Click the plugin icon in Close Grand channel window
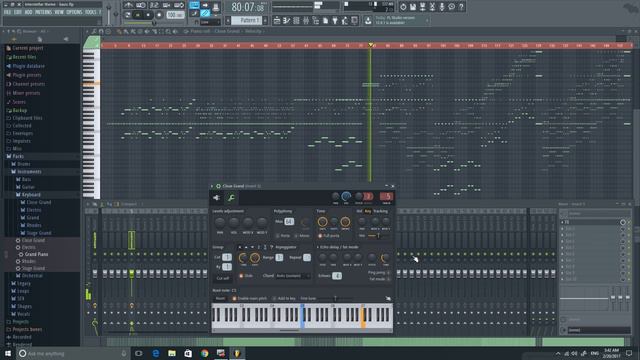This screenshot has width=640, height=360. 216,198
